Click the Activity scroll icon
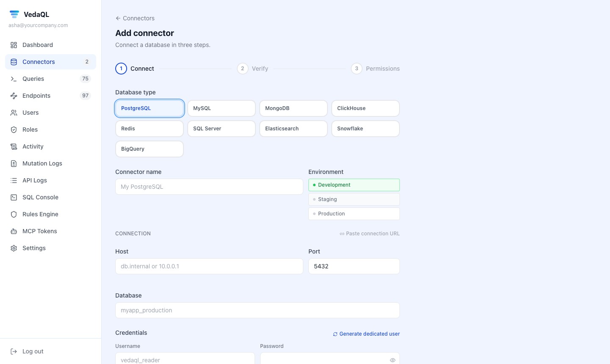The width and height of the screenshot is (610, 364). pos(14,146)
